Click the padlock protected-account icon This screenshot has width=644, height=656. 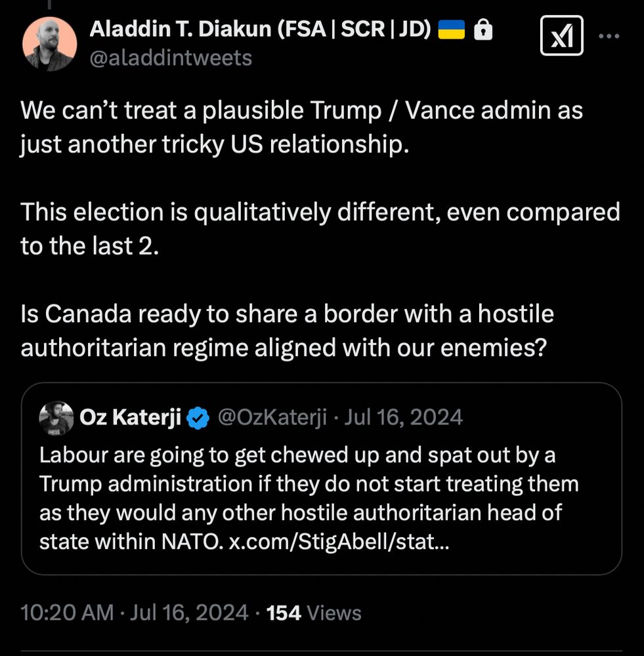(483, 30)
